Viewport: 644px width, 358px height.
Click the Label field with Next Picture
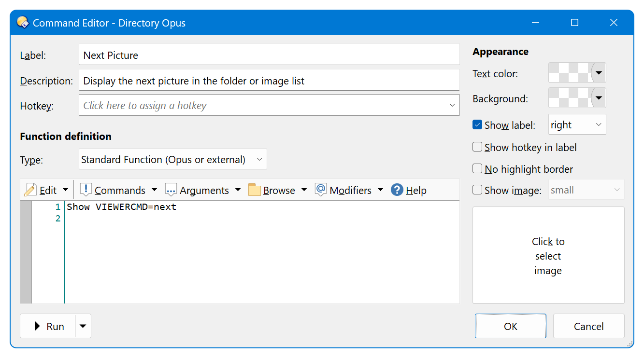(269, 55)
